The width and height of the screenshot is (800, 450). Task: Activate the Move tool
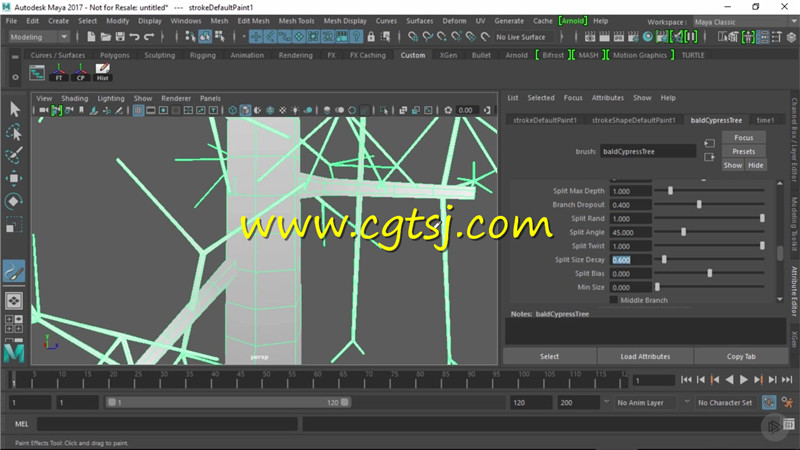(x=14, y=178)
